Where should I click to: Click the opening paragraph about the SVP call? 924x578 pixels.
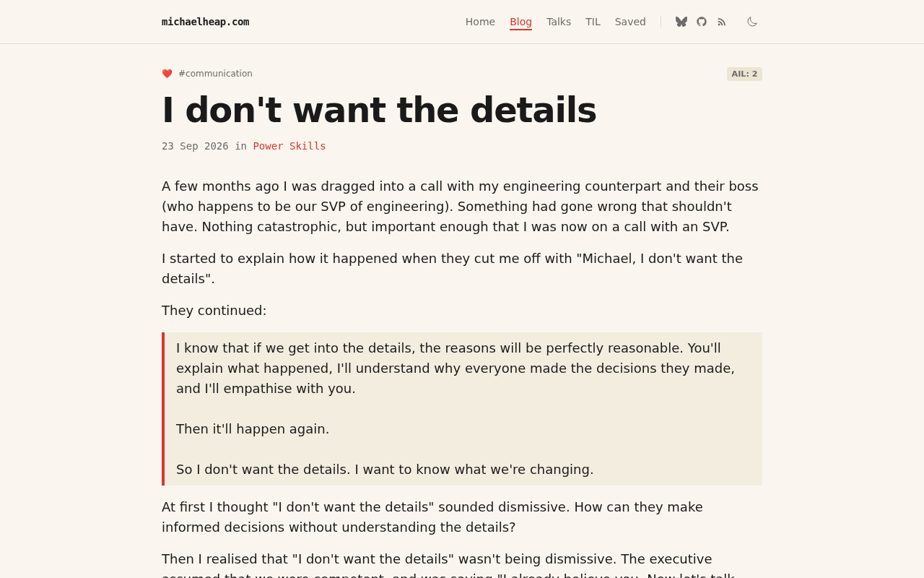(461, 207)
